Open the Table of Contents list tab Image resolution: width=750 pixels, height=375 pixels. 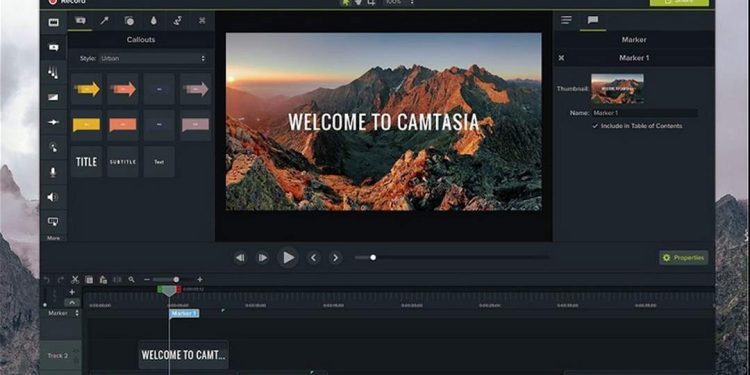566,20
